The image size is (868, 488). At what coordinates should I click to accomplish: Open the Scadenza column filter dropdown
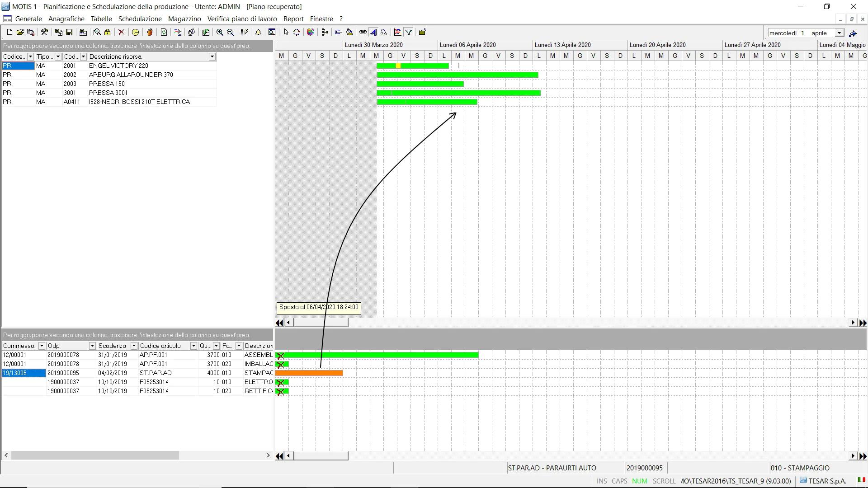pyautogui.click(x=134, y=346)
